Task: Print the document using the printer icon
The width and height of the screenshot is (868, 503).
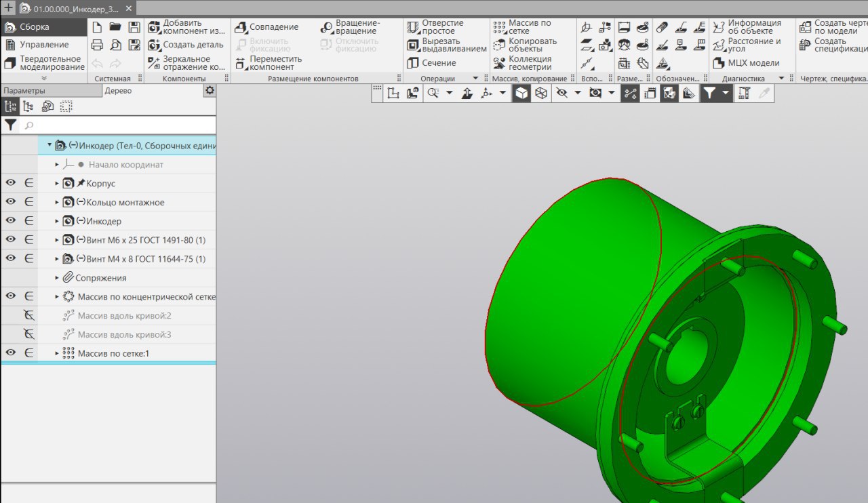Action: point(97,45)
